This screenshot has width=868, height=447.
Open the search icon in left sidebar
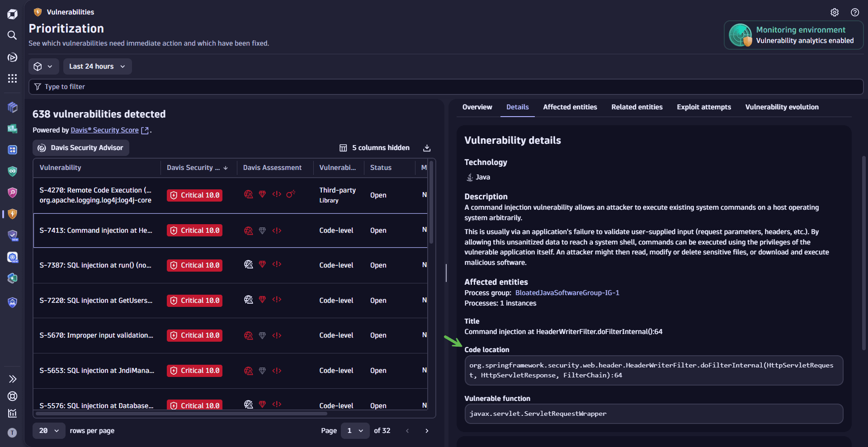12,35
